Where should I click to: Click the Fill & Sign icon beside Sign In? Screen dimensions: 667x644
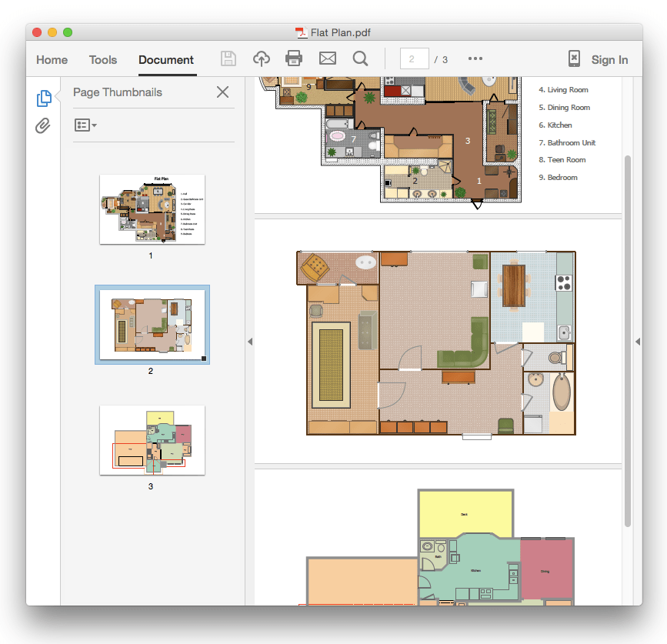click(x=573, y=58)
